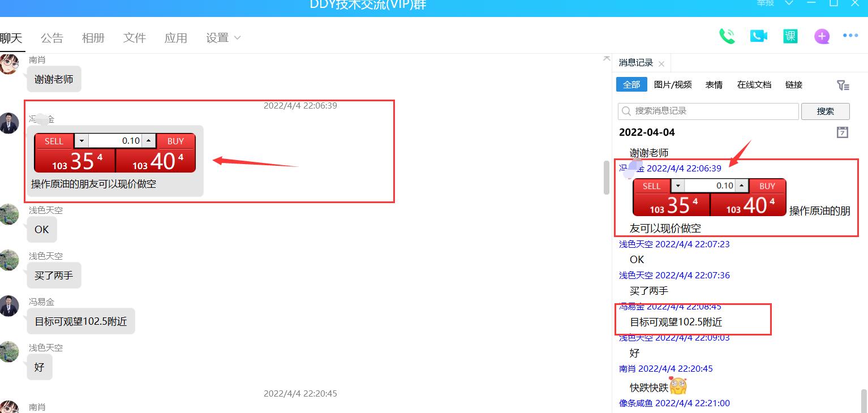Close the 消息记录 tab

[661, 64]
